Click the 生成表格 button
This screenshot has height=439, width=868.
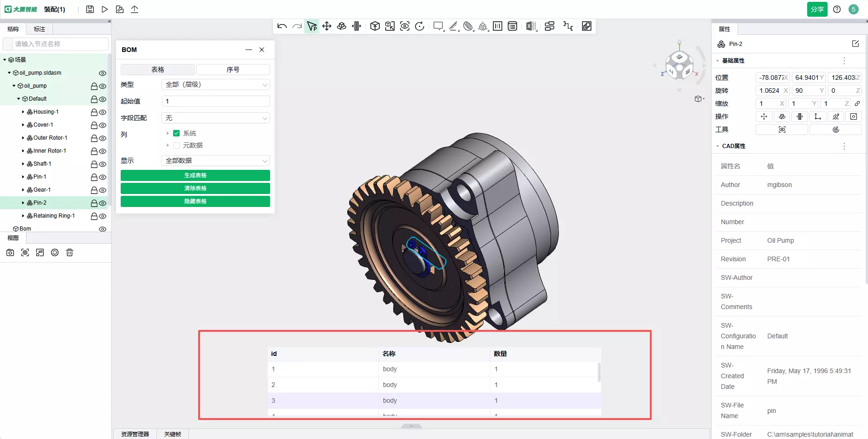point(195,175)
